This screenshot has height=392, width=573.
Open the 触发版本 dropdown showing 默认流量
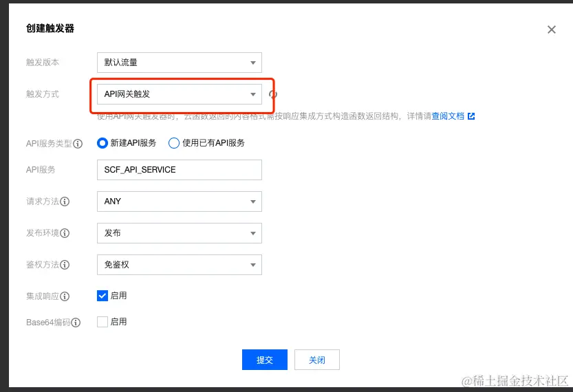tap(180, 63)
